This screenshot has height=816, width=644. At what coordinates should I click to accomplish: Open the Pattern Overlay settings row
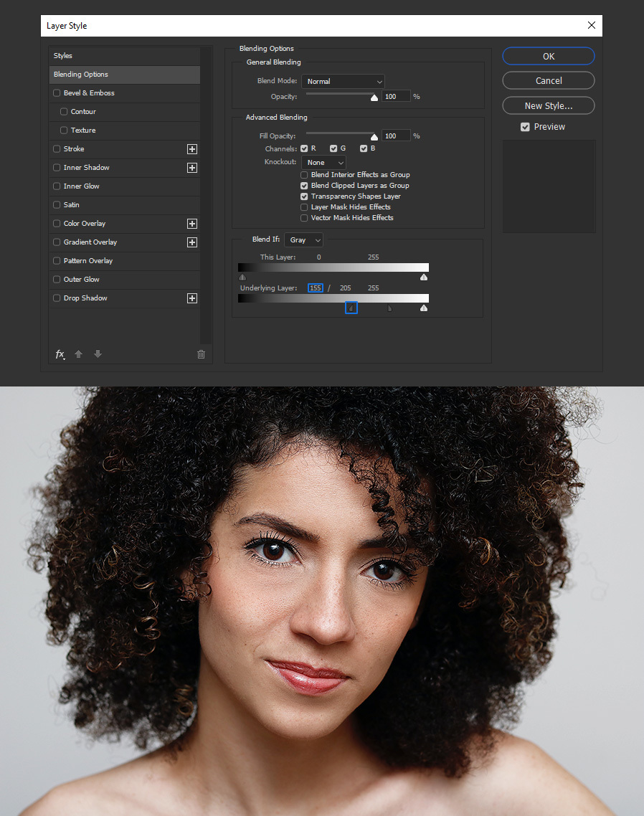point(125,261)
